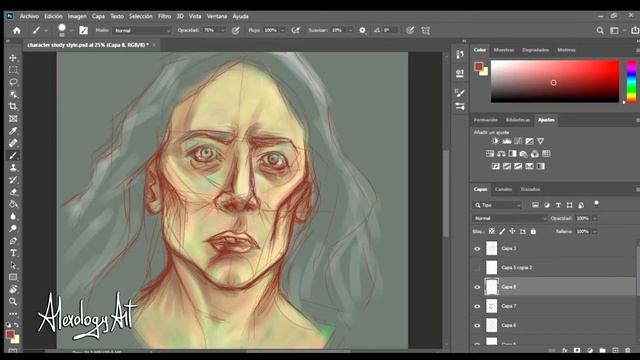Open symmetry paint options icon
Image resolution: width=640 pixels, height=360 pixels.
426,31
